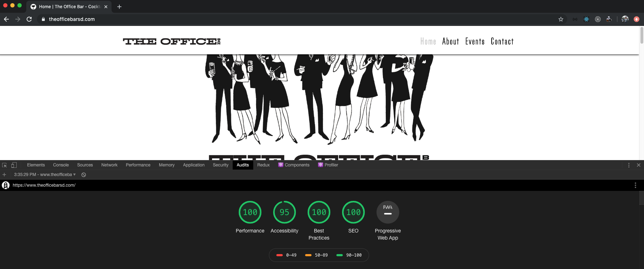
Task: Open the Sources tab
Action: click(x=85, y=165)
